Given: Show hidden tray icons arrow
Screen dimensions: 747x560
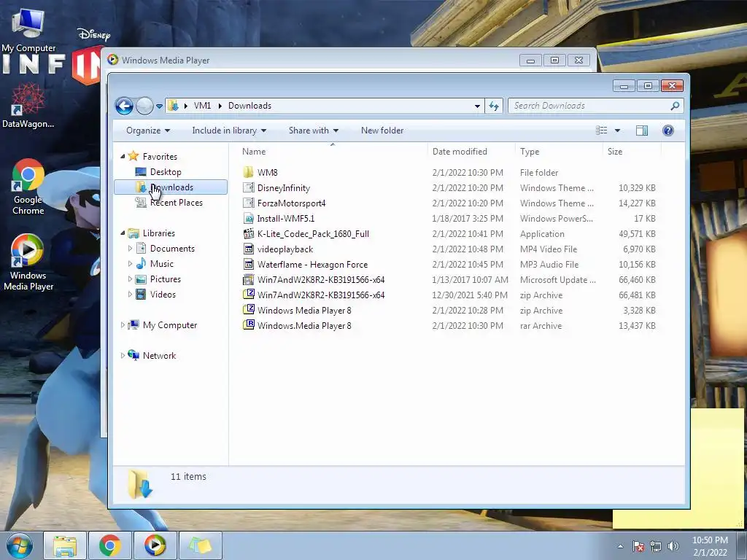Looking at the screenshot, I should pos(620,547).
